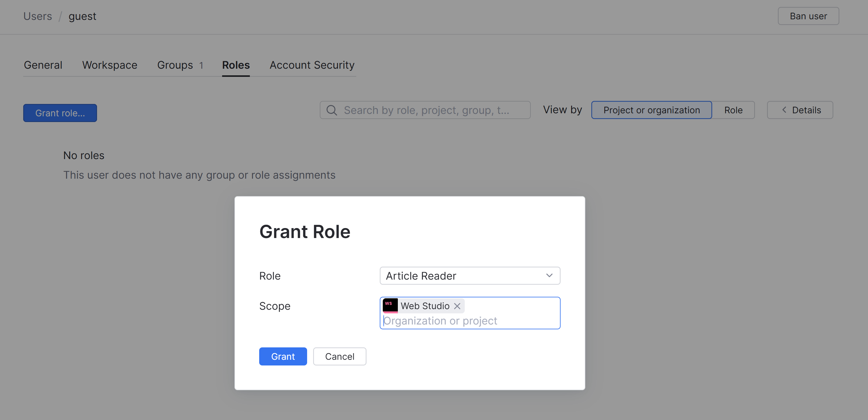Screen dimensions: 868x420
Task: Open the Groups tab
Action: pyautogui.click(x=175, y=65)
